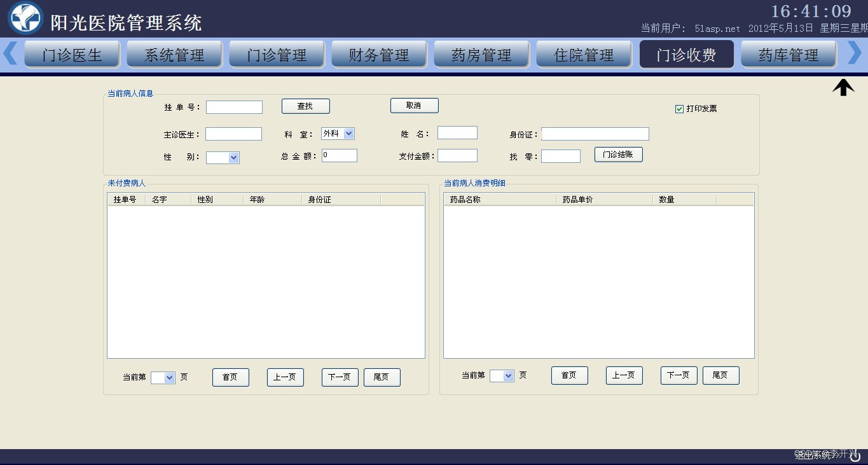Focus the 挂单号 input field

tap(234, 108)
